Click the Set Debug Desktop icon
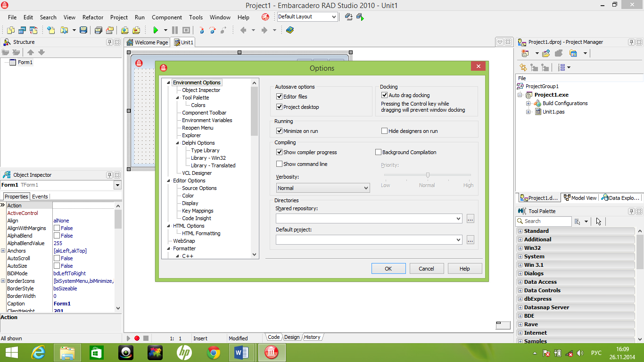Image resolution: width=644 pixels, height=362 pixels. [x=360, y=17]
